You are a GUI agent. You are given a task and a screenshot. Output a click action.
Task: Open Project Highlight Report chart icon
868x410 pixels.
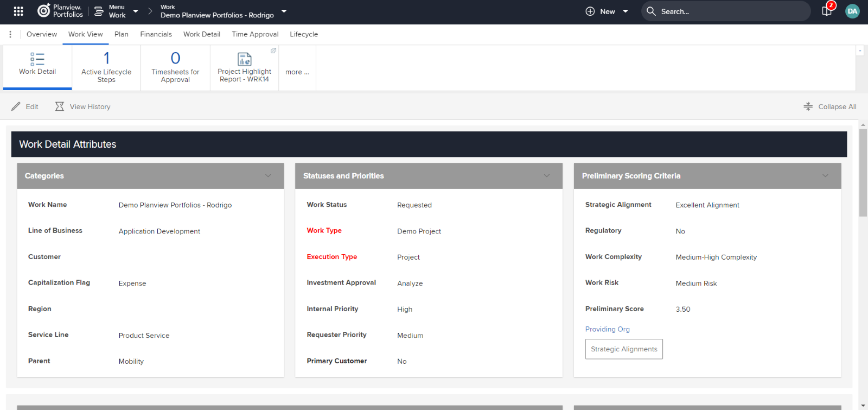coord(245,59)
